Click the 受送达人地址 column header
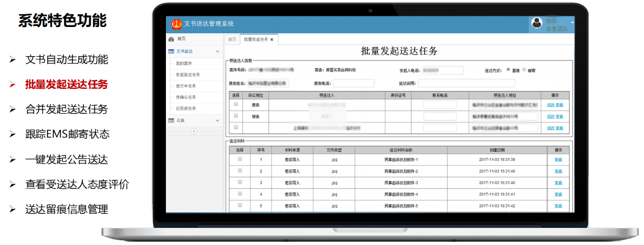The image size is (644, 245). [x=505, y=95]
